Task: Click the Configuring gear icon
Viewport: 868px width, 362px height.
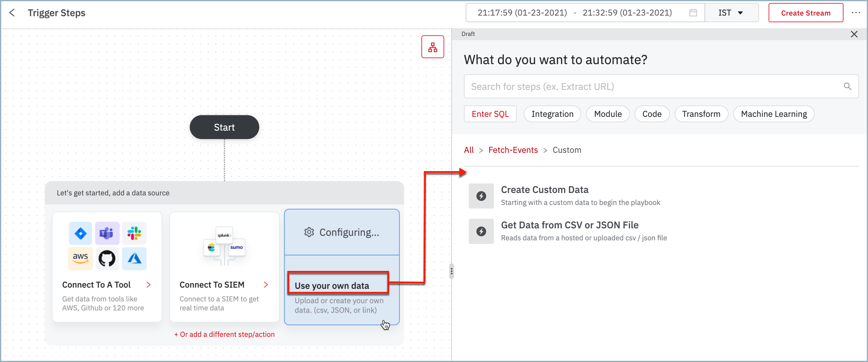Action: pyautogui.click(x=309, y=233)
